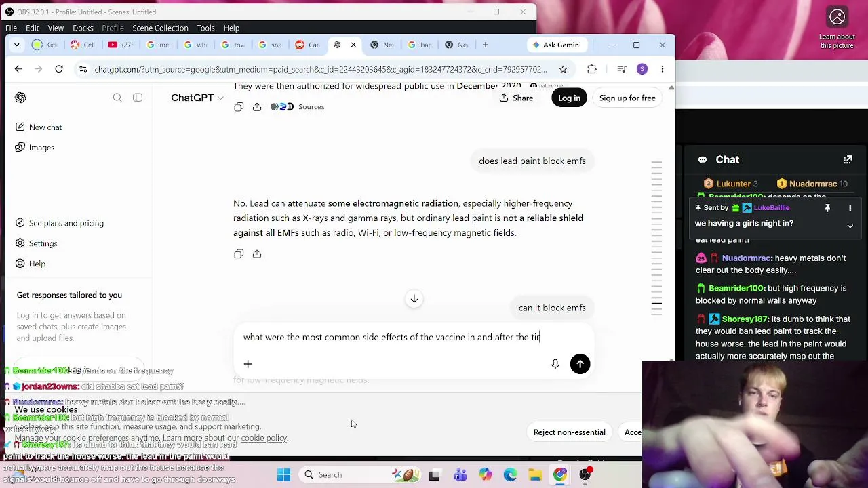Click the Ask Gemini button
The image size is (868, 488).
point(557,45)
